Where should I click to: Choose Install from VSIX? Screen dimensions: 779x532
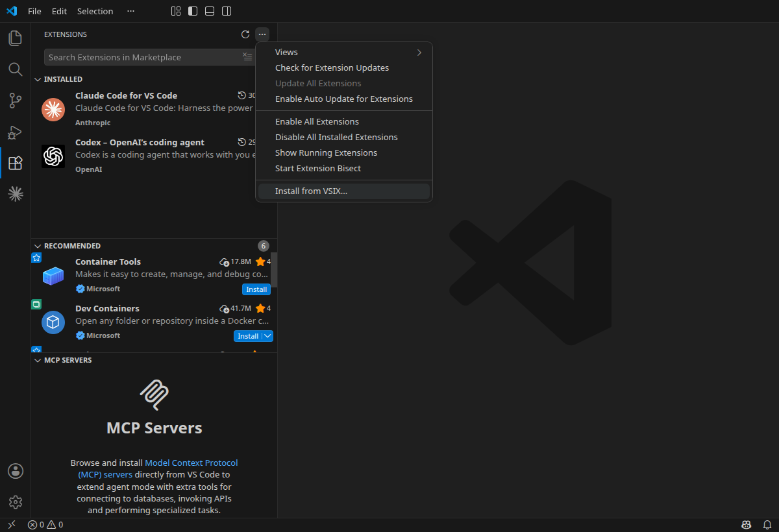(x=344, y=191)
